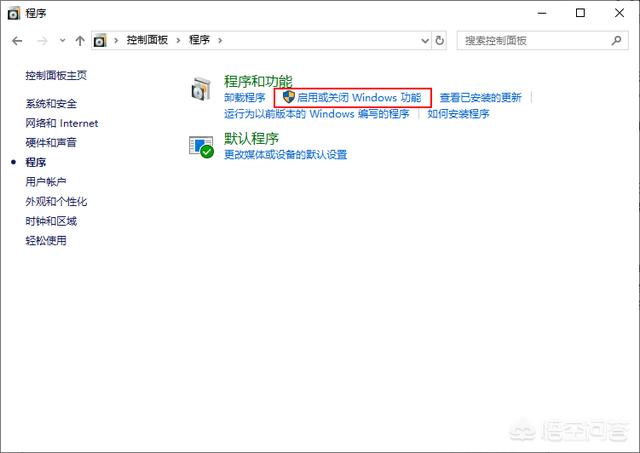Image resolution: width=640 pixels, height=453 pixels.
Task: Open the recent locations dropdown arrow
Action: (62, 41)
